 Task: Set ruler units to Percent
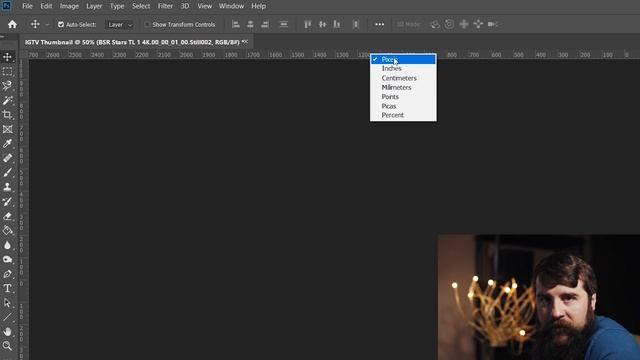click(x=403, y=115)
